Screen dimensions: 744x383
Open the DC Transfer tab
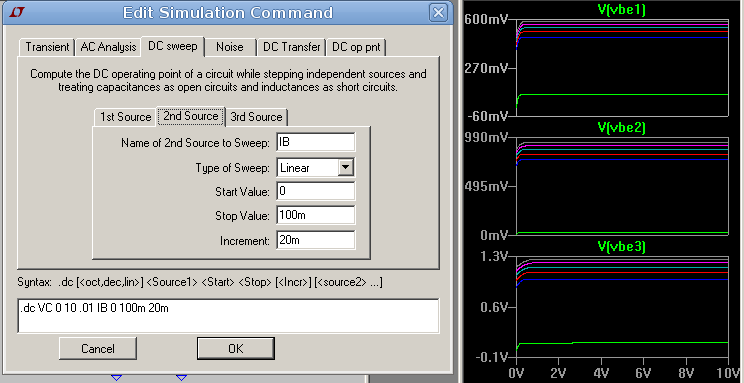tap(291, 47)
